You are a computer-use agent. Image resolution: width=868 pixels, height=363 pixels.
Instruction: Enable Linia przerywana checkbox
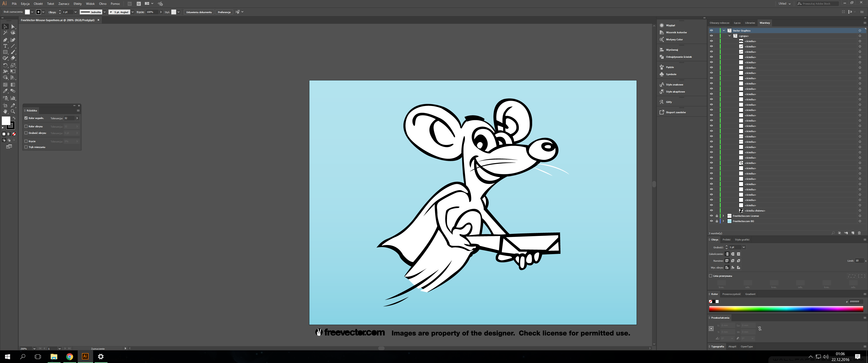(x=711, y=276)
